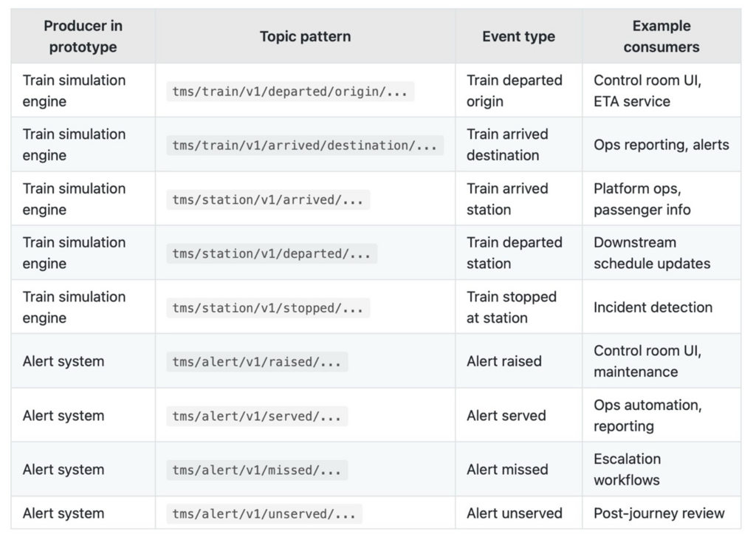Select the tms/station/v1/arrived topic code
Viewport: 756px width, 537px height.
click(267, 199)
